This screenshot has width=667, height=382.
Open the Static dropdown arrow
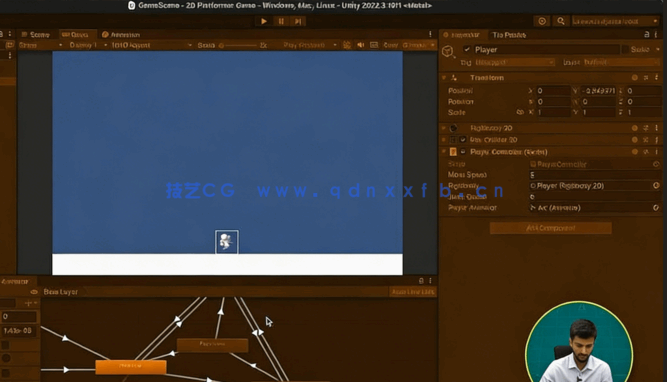(x=658, y=49)
